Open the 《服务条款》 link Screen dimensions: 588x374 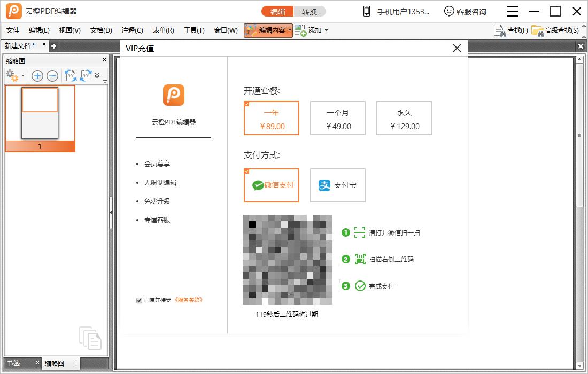(x=188, y=300)
